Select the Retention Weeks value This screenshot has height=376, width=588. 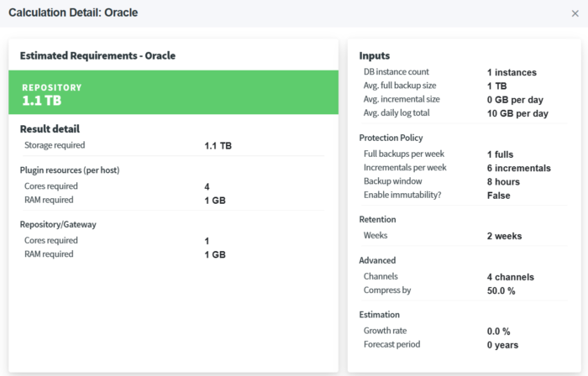coord(504,236)
